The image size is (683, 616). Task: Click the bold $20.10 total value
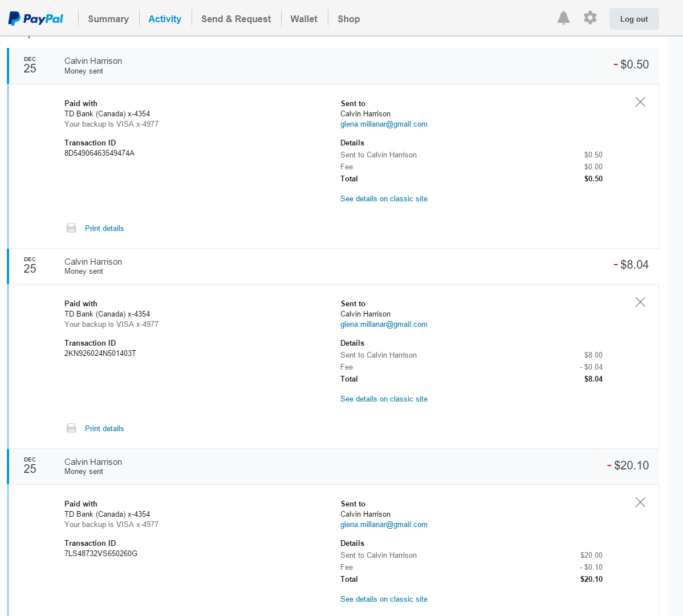click(x=592, y=579)
